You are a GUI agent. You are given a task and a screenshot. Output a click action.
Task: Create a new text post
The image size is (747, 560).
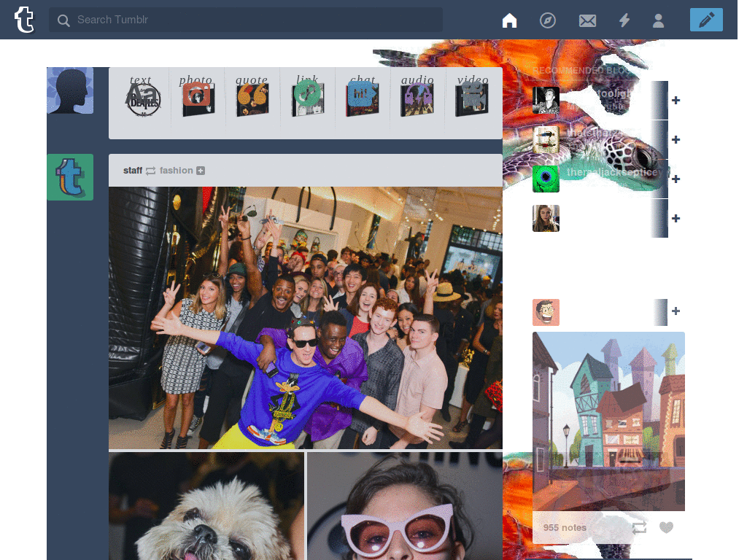[142, 97]
